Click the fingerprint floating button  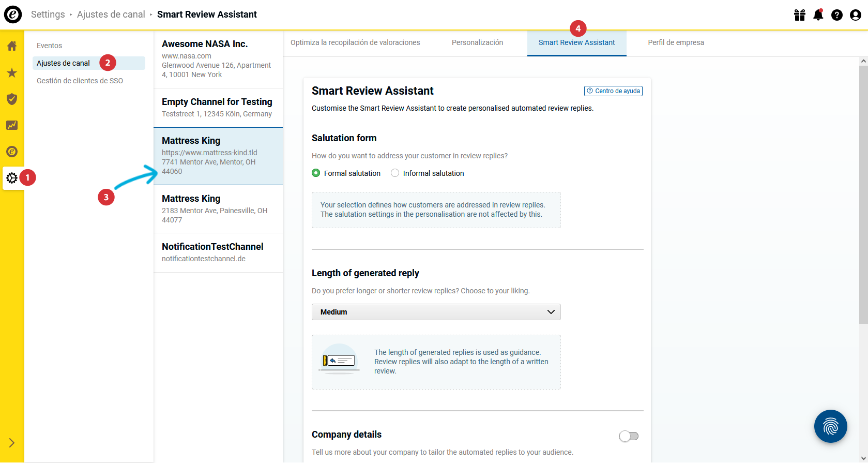tap(830, 426)
